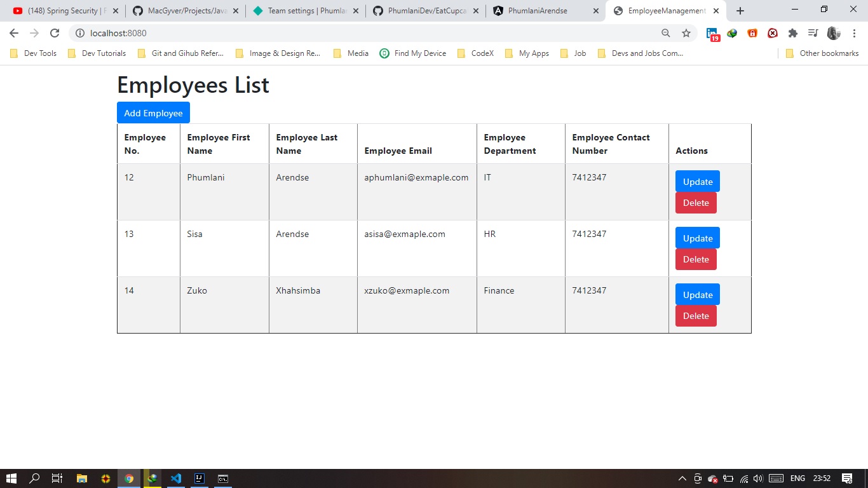The image size is (868, 488).
Task: Click the Add Employee button
Action: (153, 112)
